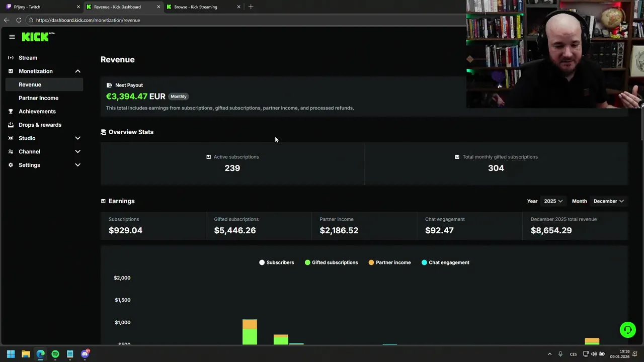
Task: Close the Browse - Kick Streaming tab
Action: pos(238,7)
